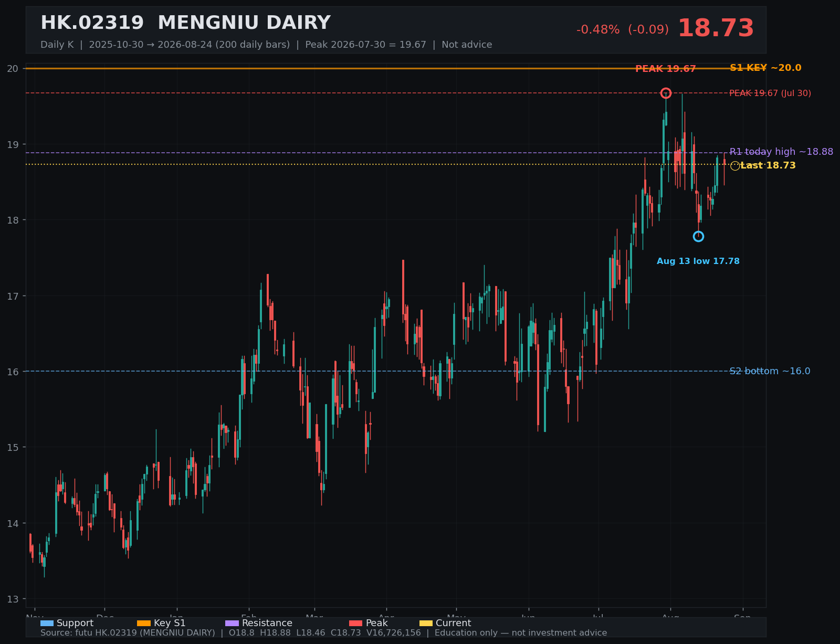
Task: Click the "Source: futu HK.02319" footer text
Action: (x=323, y=633)
